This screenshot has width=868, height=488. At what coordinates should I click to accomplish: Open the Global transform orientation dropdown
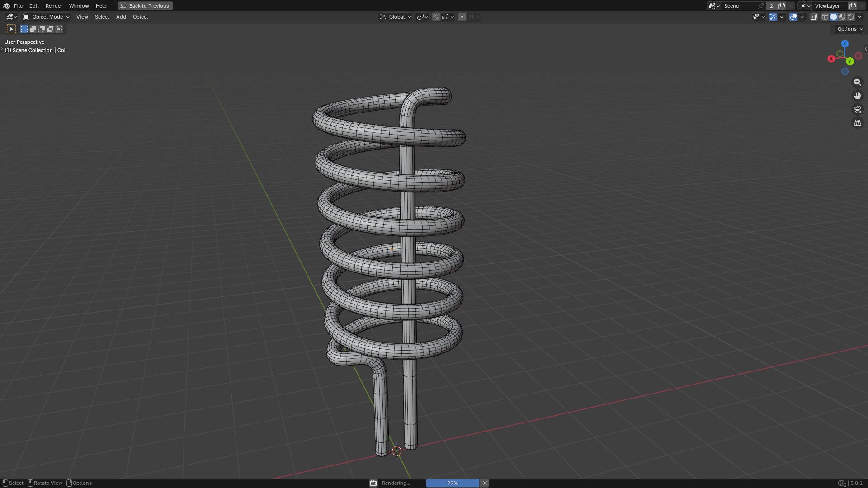coord(395,17)
